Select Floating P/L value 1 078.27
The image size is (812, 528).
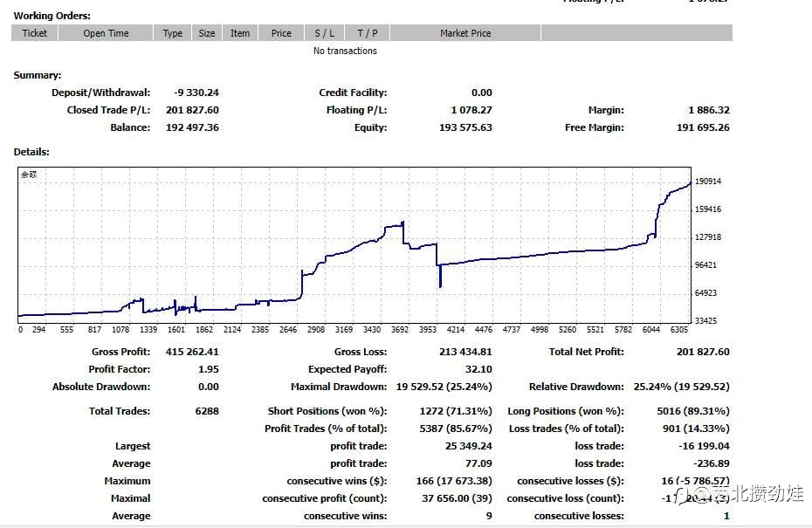coord(471,110)
